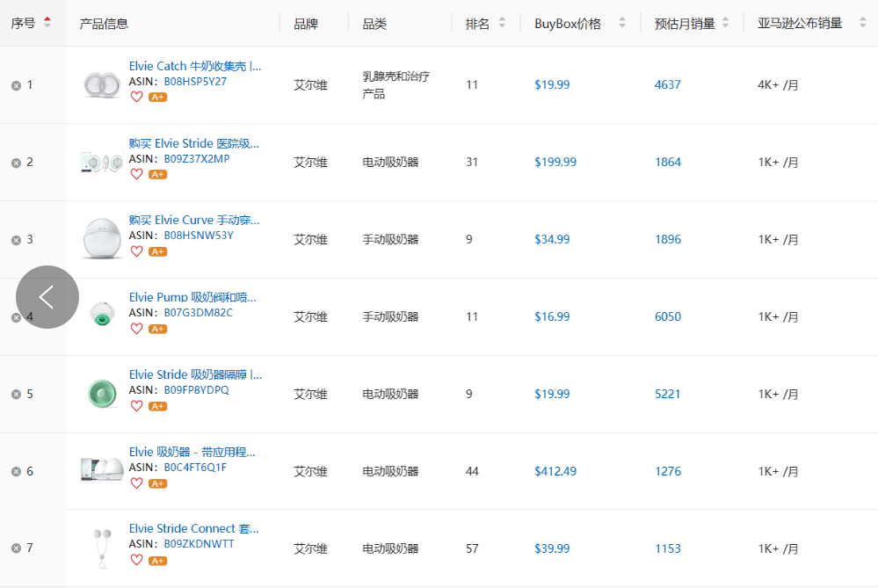The image size is (878, 588).
Task: Open the $199.99 BuyBox price link
Action: (555, 162)
